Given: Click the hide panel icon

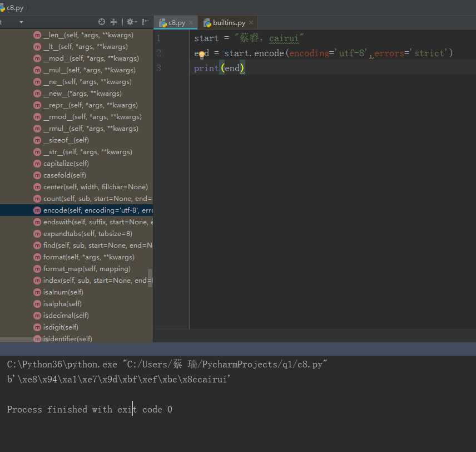Looking at the screenshot, I should (x=145, y=22).
